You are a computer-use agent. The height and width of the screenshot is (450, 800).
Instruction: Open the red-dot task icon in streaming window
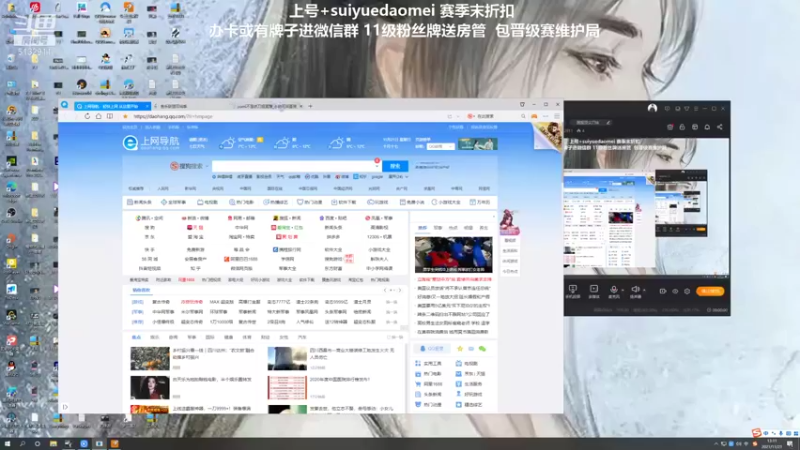pyautogui.click(x=670, y=127)
